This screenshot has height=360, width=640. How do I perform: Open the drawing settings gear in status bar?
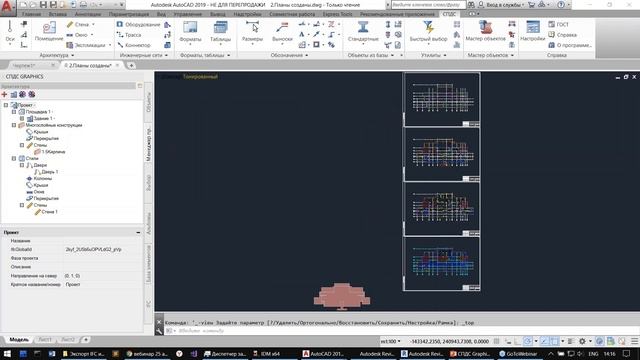tap(582, 341)
